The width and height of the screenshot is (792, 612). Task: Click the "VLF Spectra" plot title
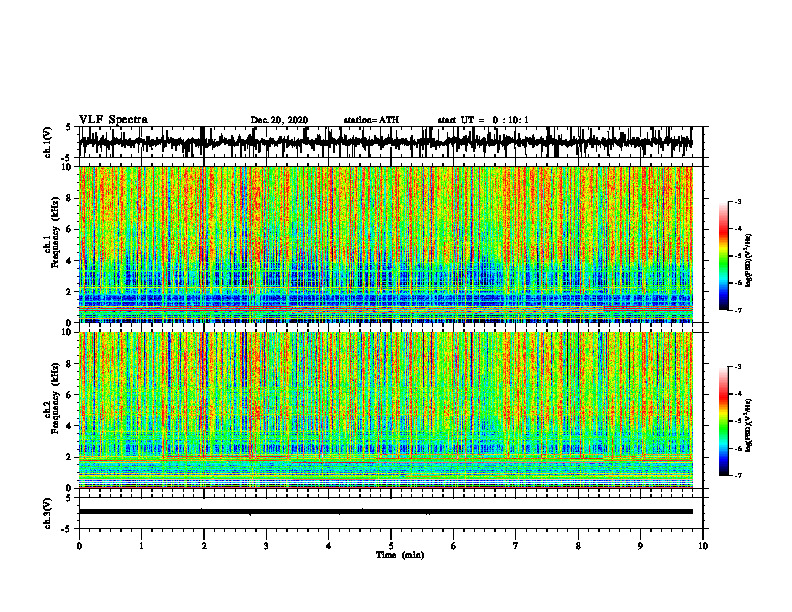[x=113, y=120]
